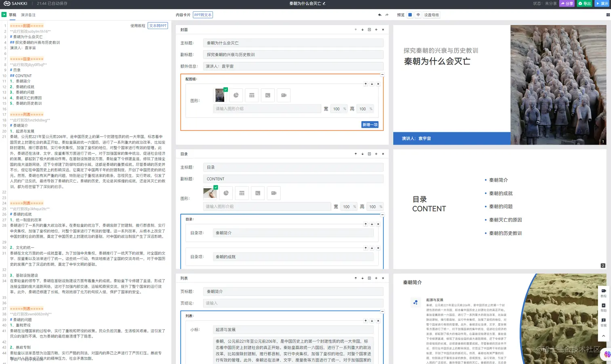
Task: Click the duplicate icon on the 列表 card
Action: [x=369, y=278]
